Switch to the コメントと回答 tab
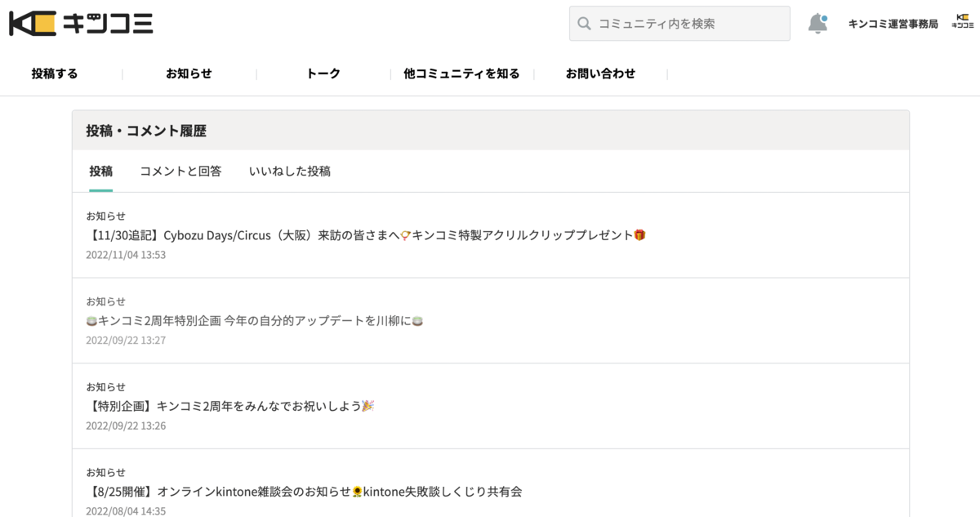Image resolution: width=980 pixels, height=517 pixels. (x=180, y=171)
